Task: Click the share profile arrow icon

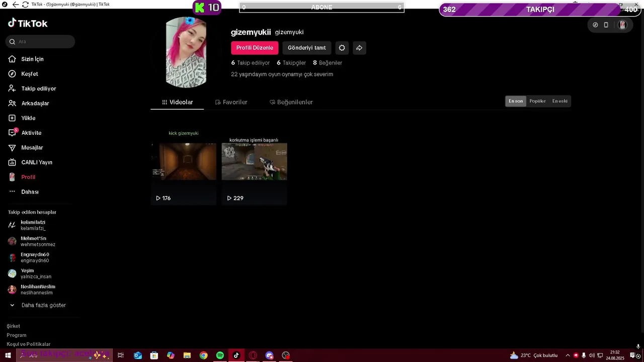Action: [x=359, y=48]
